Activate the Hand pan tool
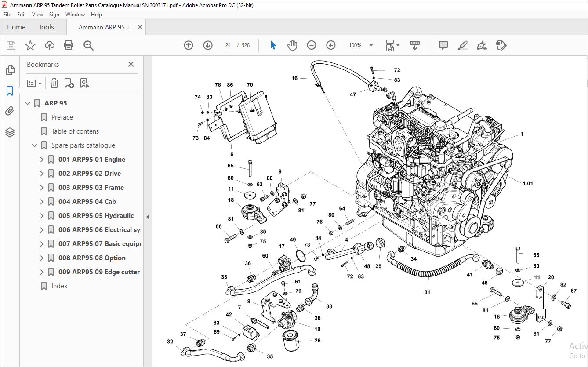Screen dimensions: 588x367 tap(292, 45)
